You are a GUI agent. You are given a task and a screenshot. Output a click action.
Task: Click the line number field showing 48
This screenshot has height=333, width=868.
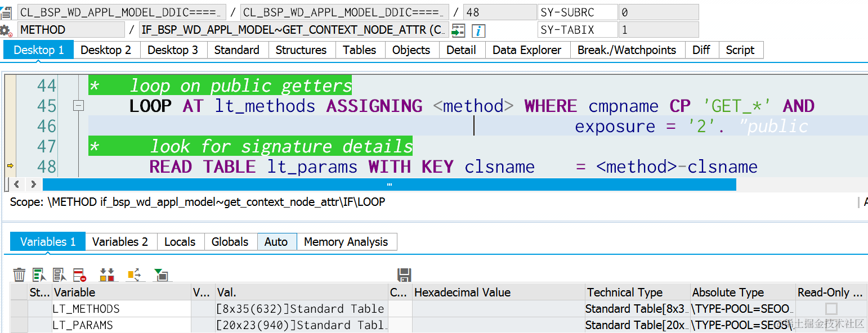[500, 12]
